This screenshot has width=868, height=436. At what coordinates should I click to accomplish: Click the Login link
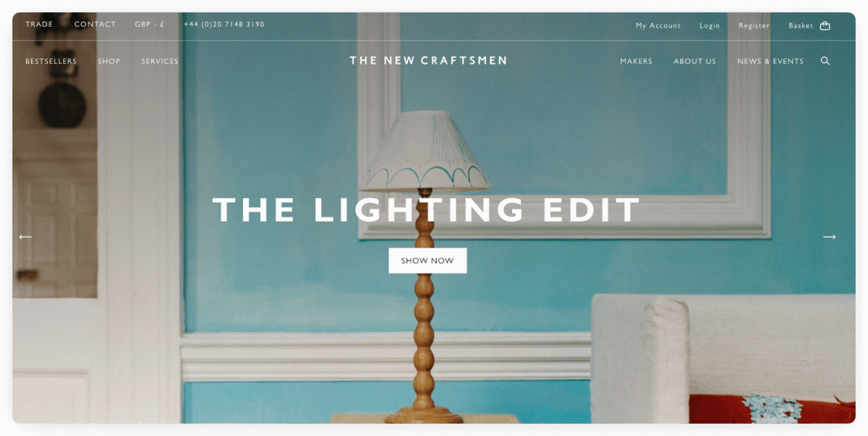(x=710, y=25)
